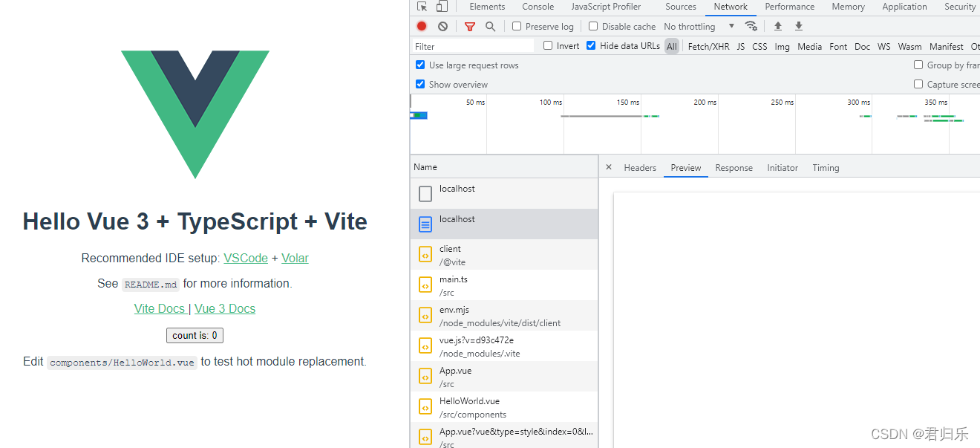Select the App.vue?vue&type=style request row
This screenshot has height=448, width=980.
tap(504, 435)
